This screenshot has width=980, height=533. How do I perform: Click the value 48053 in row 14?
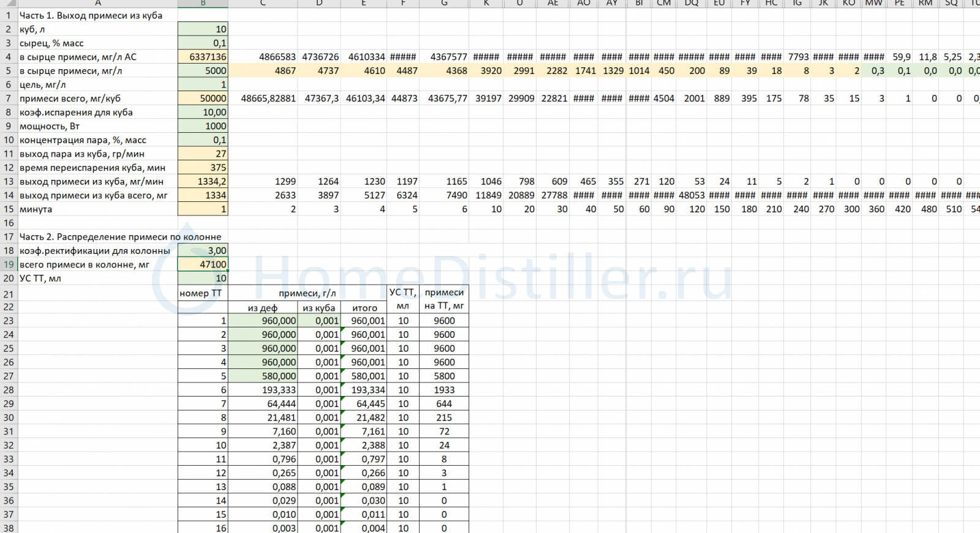coord(692,195)
